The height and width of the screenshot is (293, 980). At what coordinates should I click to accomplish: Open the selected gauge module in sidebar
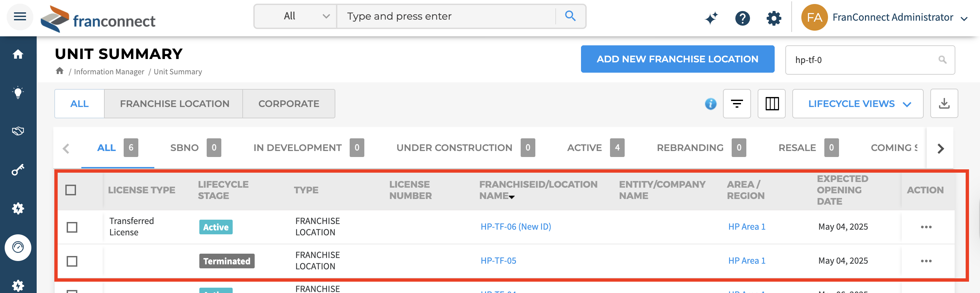coord(18,247)
